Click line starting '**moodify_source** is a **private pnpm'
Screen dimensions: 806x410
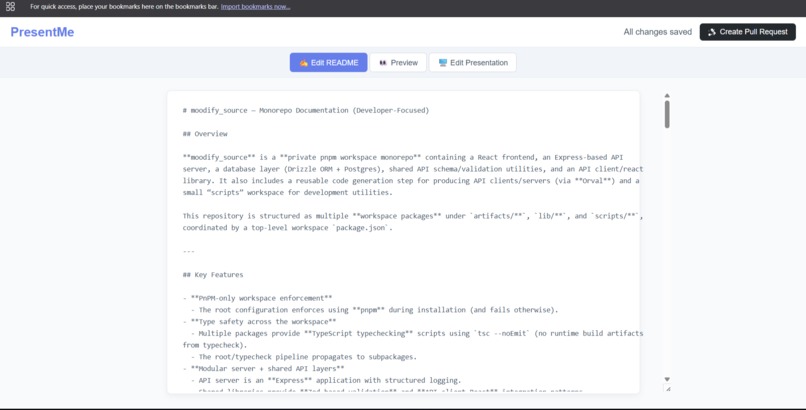click(x=403, y=157)
